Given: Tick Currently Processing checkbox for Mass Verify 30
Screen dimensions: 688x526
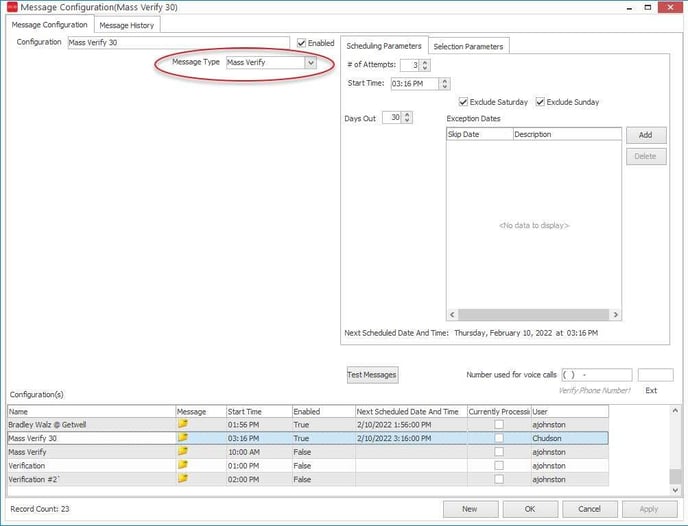Looking at the screenshot, I should tap(499, 438).
